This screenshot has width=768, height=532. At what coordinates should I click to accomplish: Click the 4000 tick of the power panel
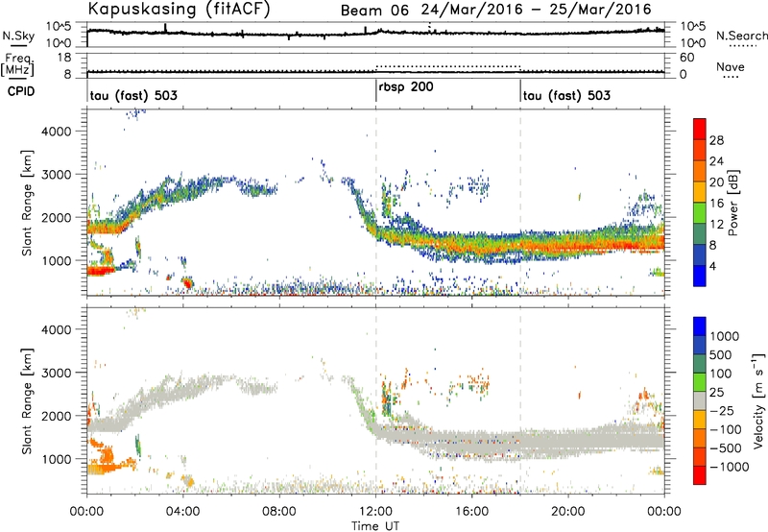[56, 132]
